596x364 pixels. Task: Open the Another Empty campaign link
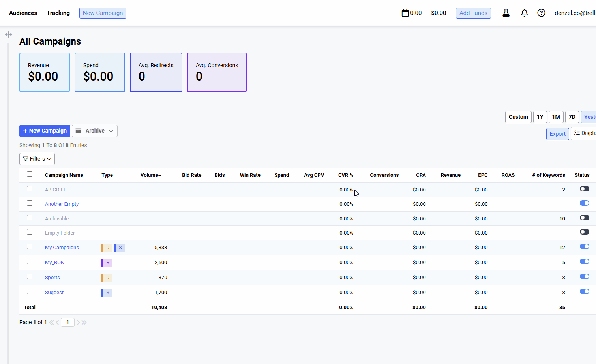coord(62,204)
